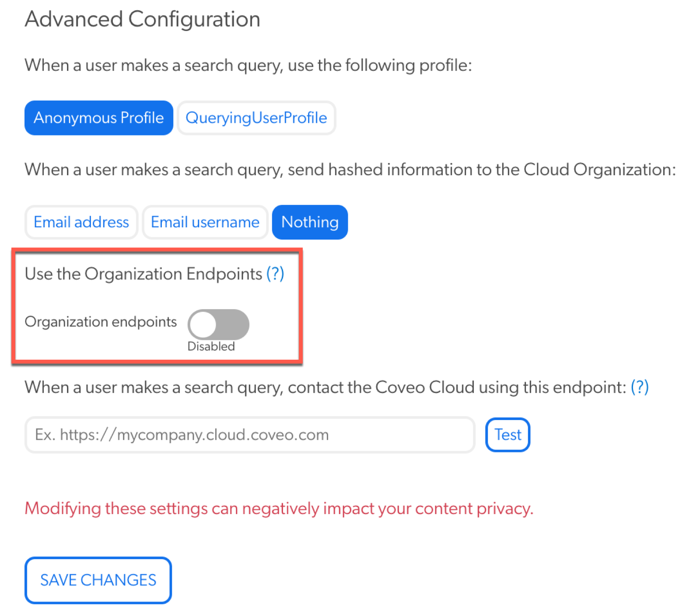Choose Nothing for hashed information
Viewport: 700px width, 612px height.
[x=310, y=222]
